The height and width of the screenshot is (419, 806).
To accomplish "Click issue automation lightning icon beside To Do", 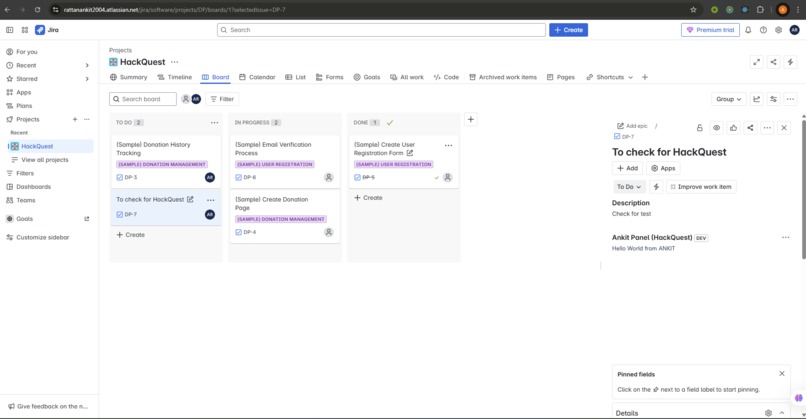I will point(656,187).
